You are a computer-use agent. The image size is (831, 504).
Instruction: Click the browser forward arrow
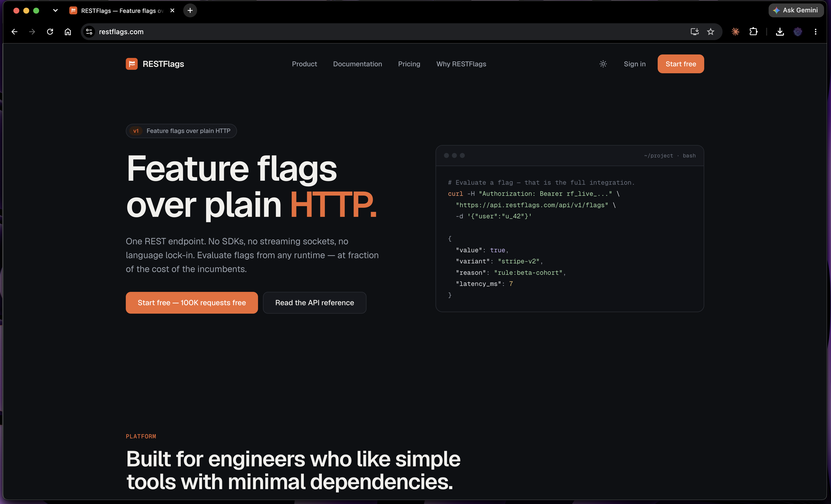click(x=32, y=32)
